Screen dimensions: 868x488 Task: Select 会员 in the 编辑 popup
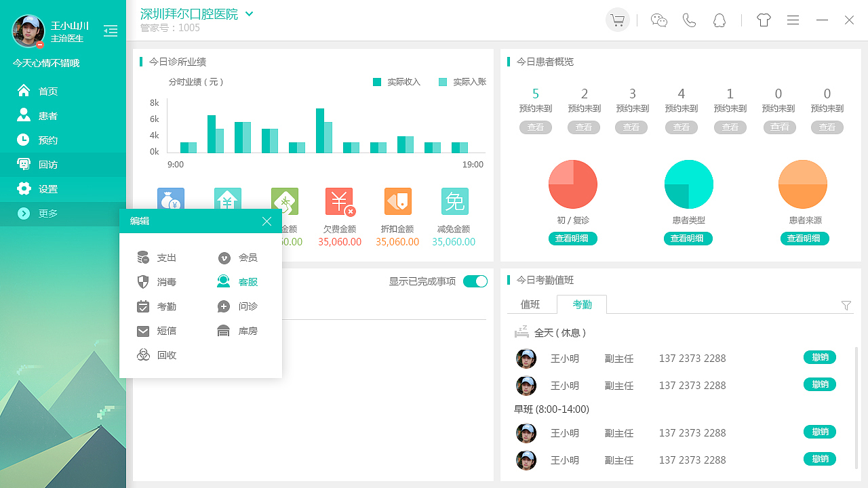click(238, 258)
